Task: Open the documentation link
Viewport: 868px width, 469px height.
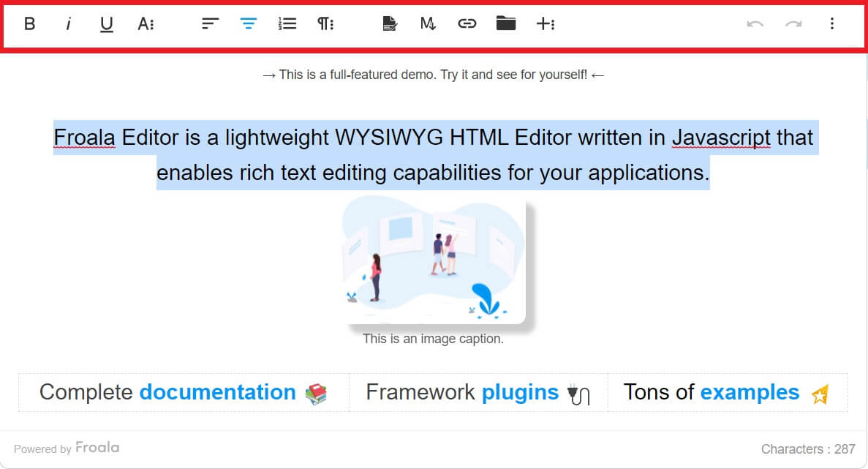Action: click(x=218, y=392)
